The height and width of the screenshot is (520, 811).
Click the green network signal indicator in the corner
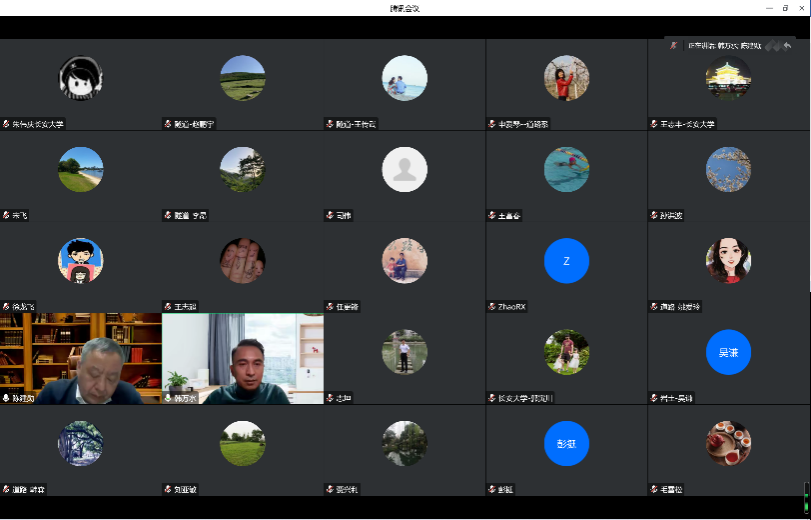pos(806,496)
